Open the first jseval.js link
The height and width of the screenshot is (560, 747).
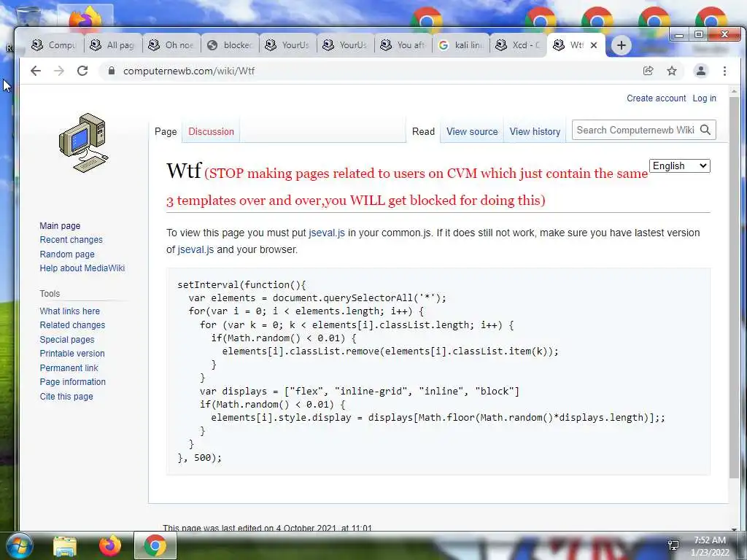pos(327,233)
